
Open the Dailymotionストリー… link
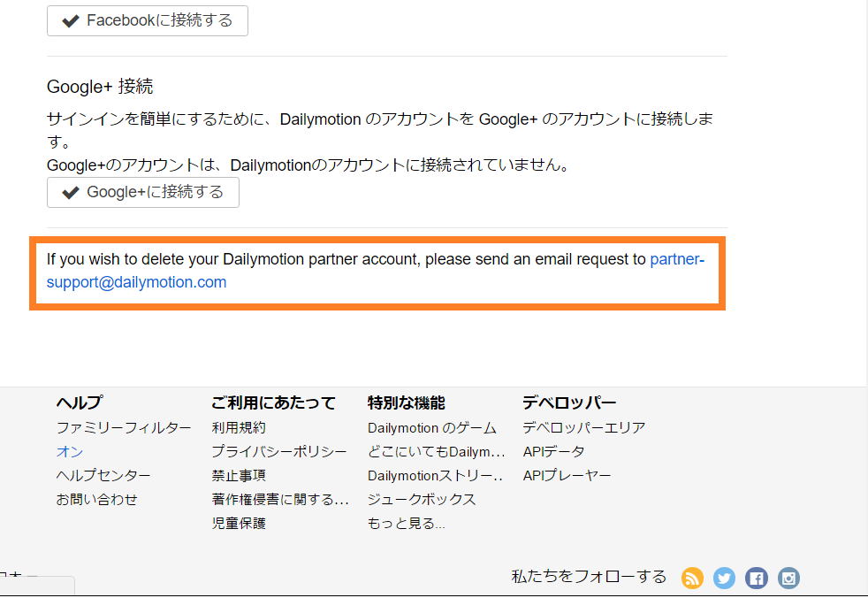pos(435,476)
